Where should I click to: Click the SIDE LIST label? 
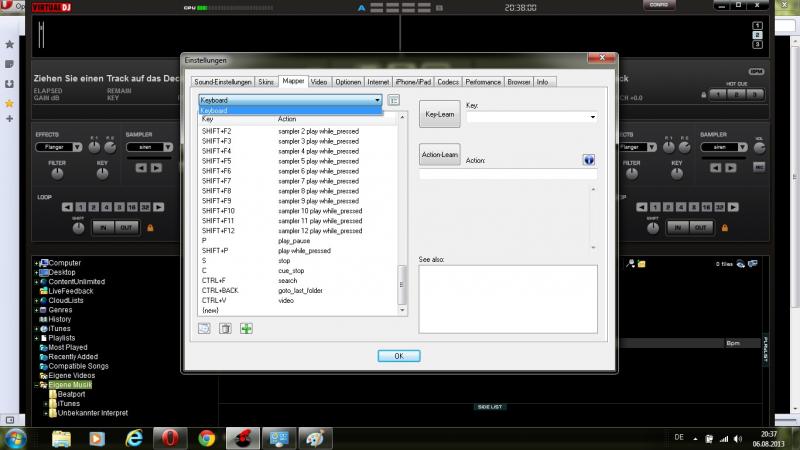tap(490, 407)
